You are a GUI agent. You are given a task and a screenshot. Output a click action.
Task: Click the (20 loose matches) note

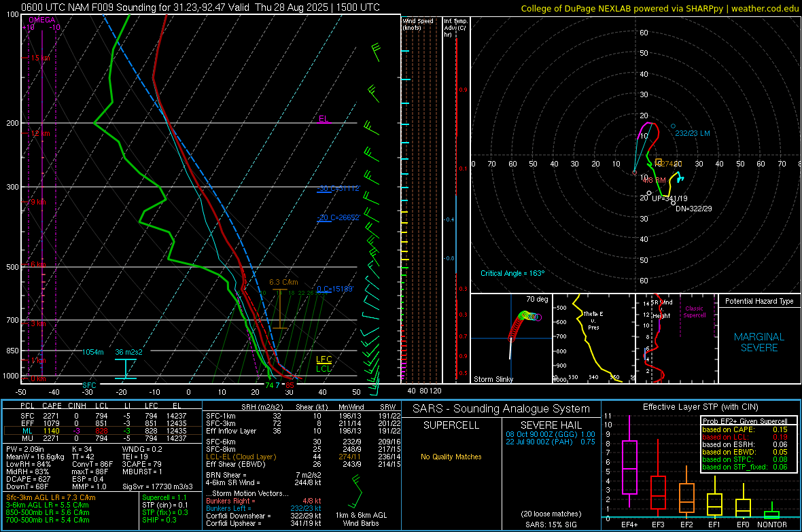tap(551, 514)
